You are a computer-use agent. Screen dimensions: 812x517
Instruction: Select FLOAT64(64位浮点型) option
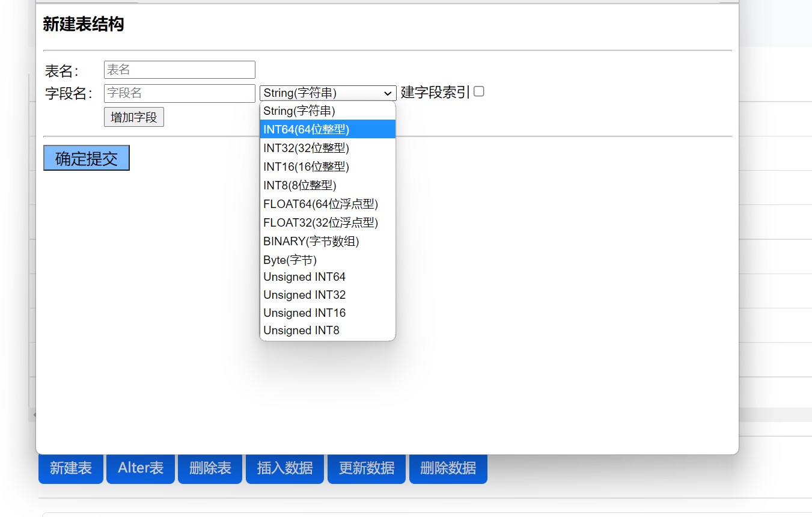[x=328, y=204]
